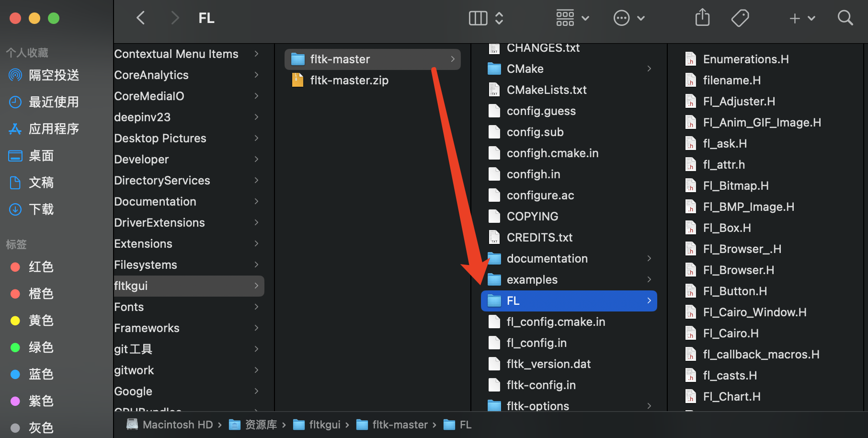Select the FL folder row

click(x=569, y=301)
